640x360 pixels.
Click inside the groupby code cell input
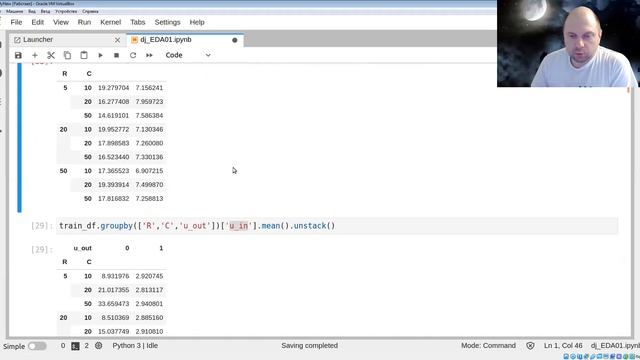pyautogui.click(x=337, y=226)
